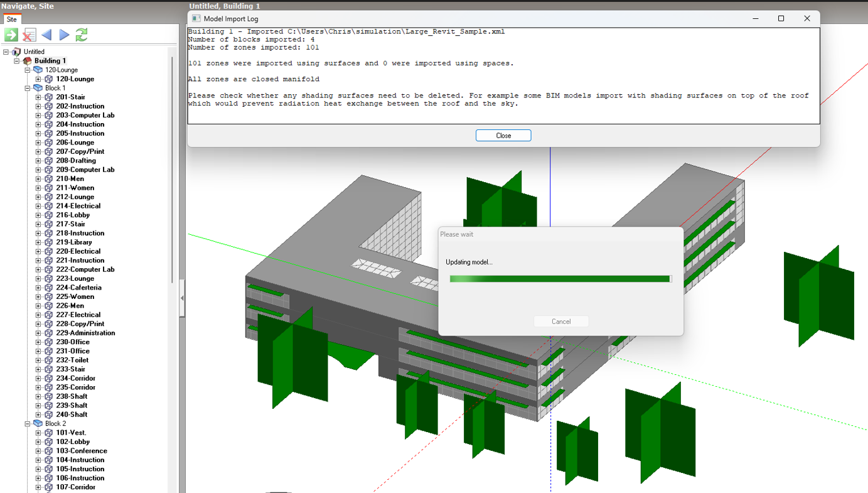Click the Updating model progress bar
The height and width of the screenshot is (493, 868).
point(560,279)
